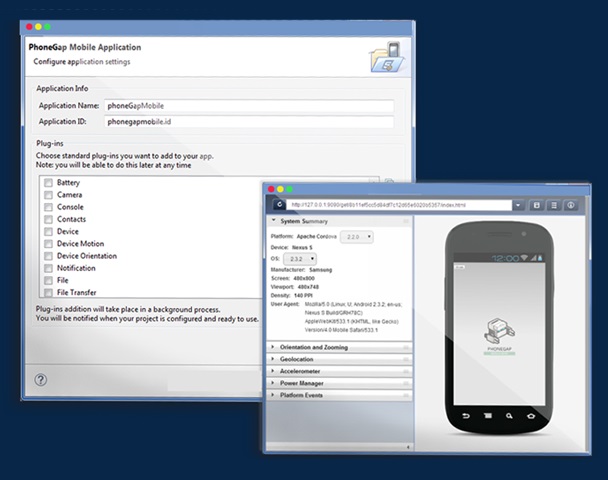The image size is (608, 480).
Task: Tap the home button on emulated phone
Action: [x=531, y=416]
